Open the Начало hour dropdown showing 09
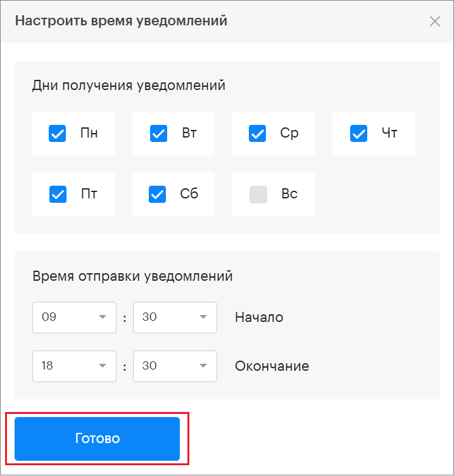454x476 pixels. [x=74, y=318]
